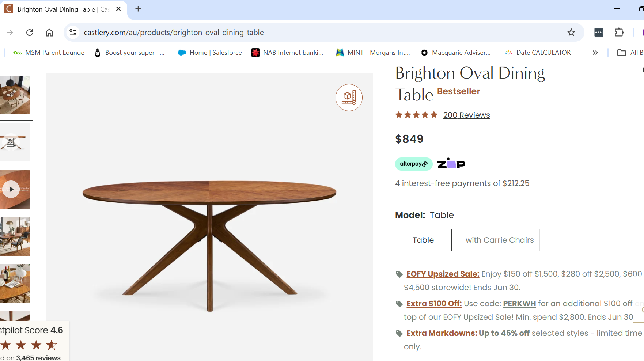Open the 200 Reviews link

(466, 115)
